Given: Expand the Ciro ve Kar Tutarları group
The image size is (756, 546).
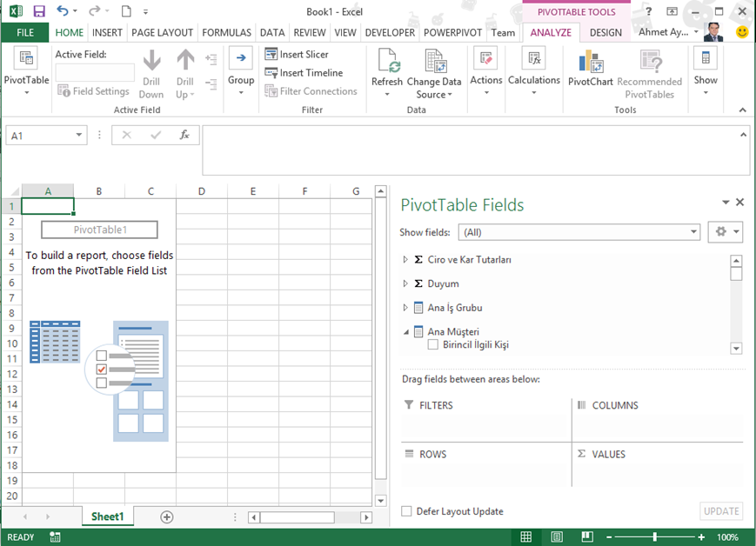Looking at the screenshot, I should tap(405, 259).
